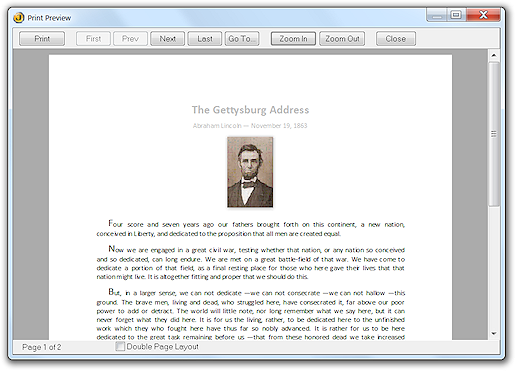516x371 pixels.
Task: Enable Double Page Layout checkbox
Action: (120, 346)
